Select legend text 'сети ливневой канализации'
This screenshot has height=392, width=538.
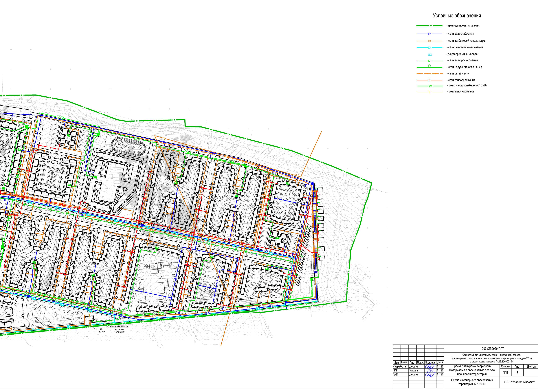(x=465, y=47)
